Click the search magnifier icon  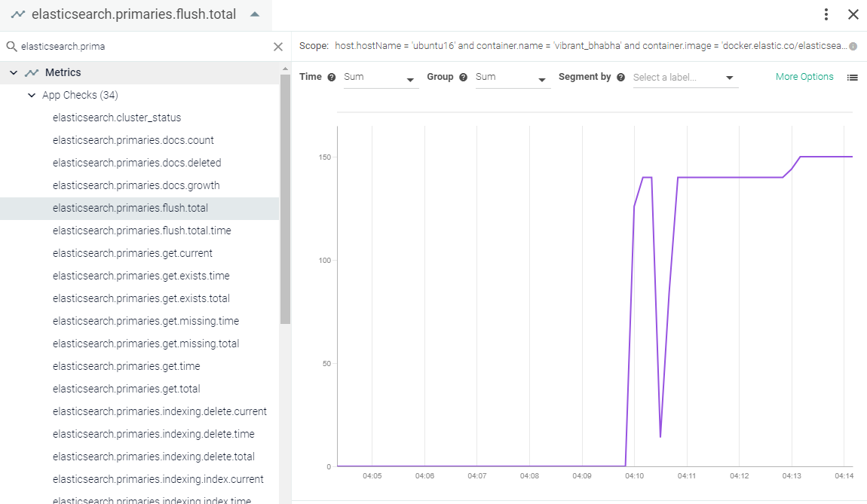(11, 47)
